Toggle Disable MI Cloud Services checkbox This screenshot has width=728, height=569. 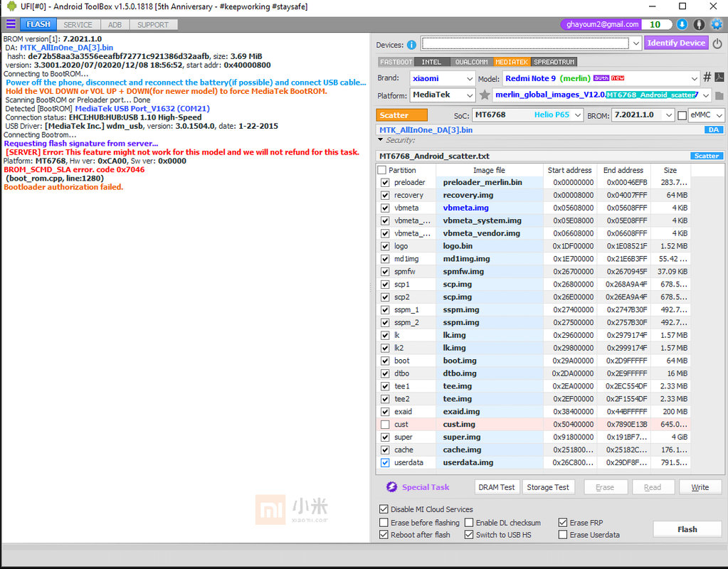point(384,509)
